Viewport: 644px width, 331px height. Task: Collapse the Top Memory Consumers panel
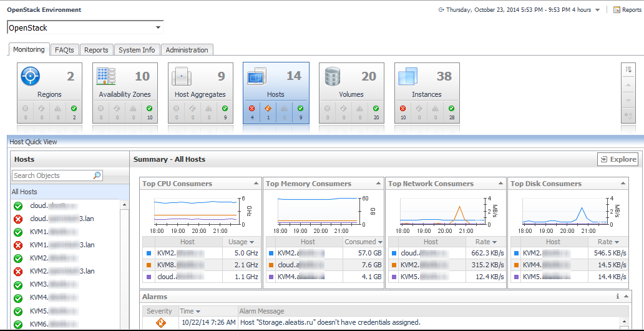click(x=378, y=184)
